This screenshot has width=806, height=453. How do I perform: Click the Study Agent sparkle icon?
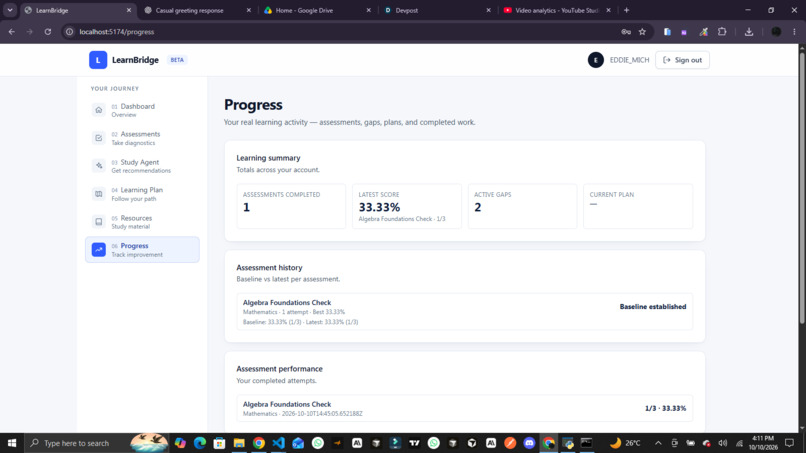click(x=99, y=166)
